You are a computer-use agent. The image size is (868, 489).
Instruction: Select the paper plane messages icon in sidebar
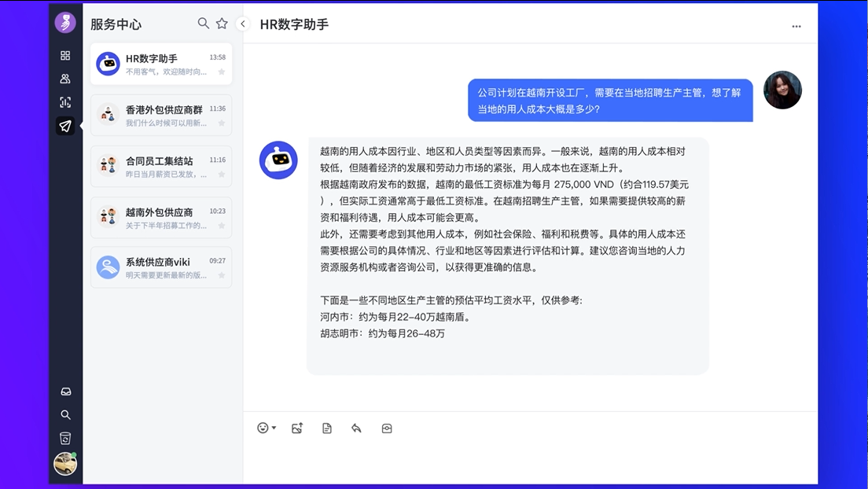point(66,127)
